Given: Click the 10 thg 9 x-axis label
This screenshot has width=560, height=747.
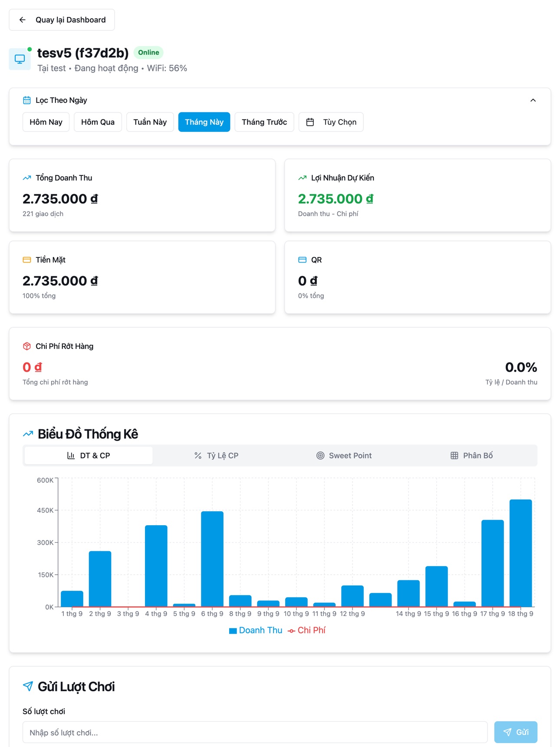Looking at the screenshot, I should (x=296, y=614).
